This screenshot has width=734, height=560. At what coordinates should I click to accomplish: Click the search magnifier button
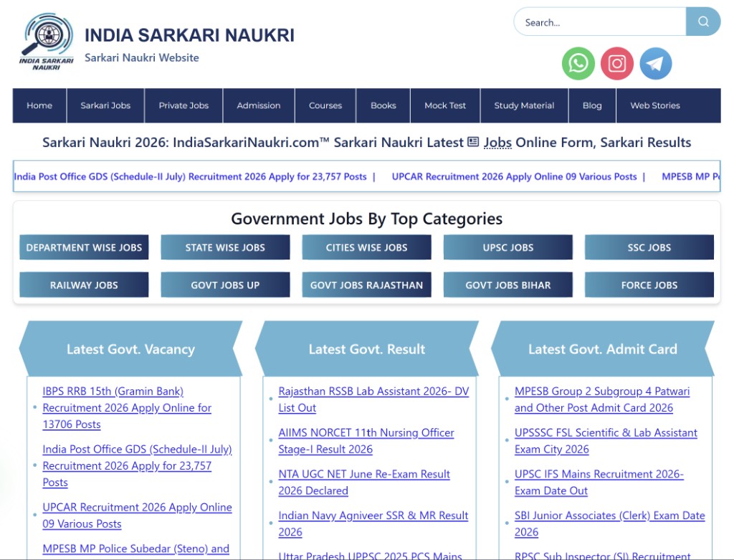pyautogui.click(x=703, y=22)
